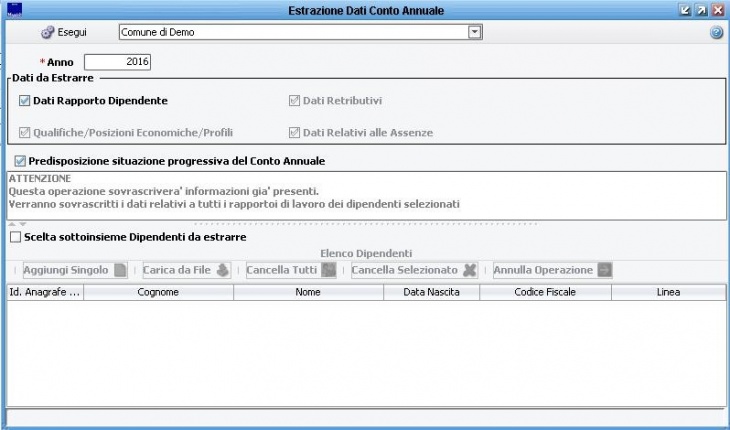The width and height of the screenshot is (730, 430).
Task: Toggle Dati Relativi alle Assenze checkbox
Action: (x=294, y=133)
